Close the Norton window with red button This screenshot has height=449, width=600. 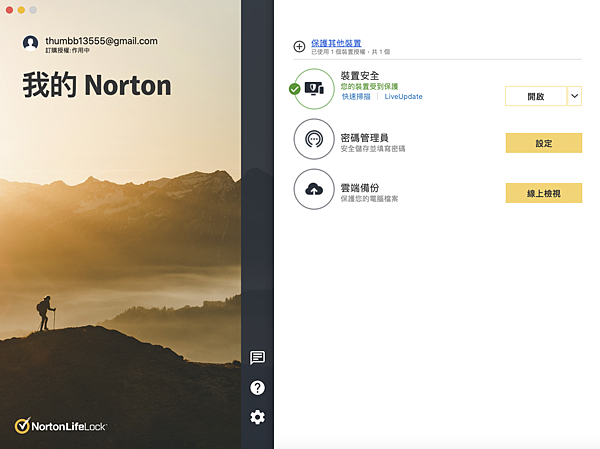coord(10,10)
